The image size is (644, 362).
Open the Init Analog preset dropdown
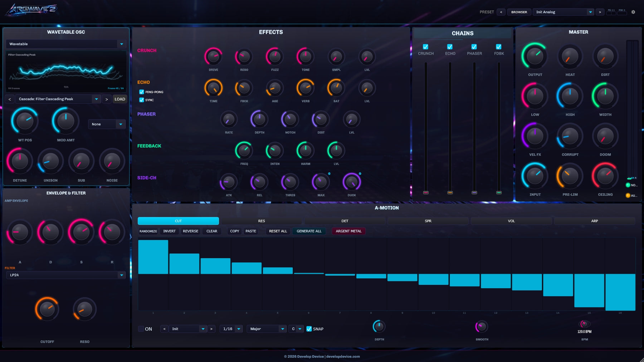click(563, 12)
